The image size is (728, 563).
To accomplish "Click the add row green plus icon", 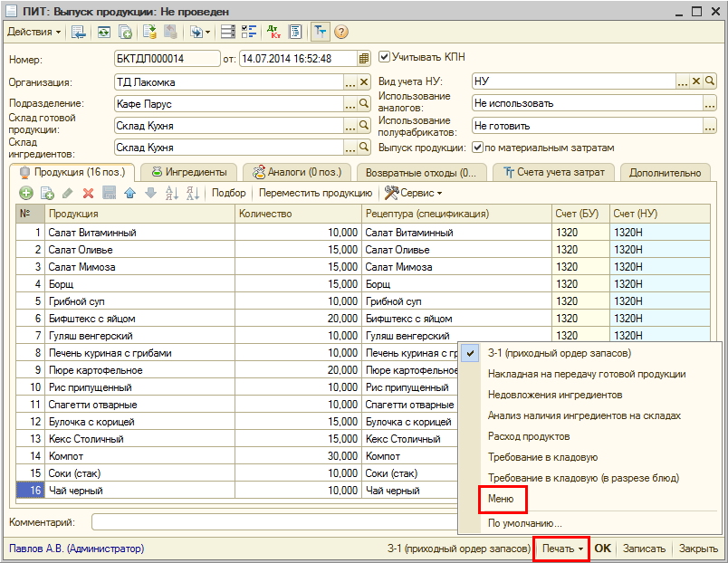I will pyautogui.click(x=25, y=193).
